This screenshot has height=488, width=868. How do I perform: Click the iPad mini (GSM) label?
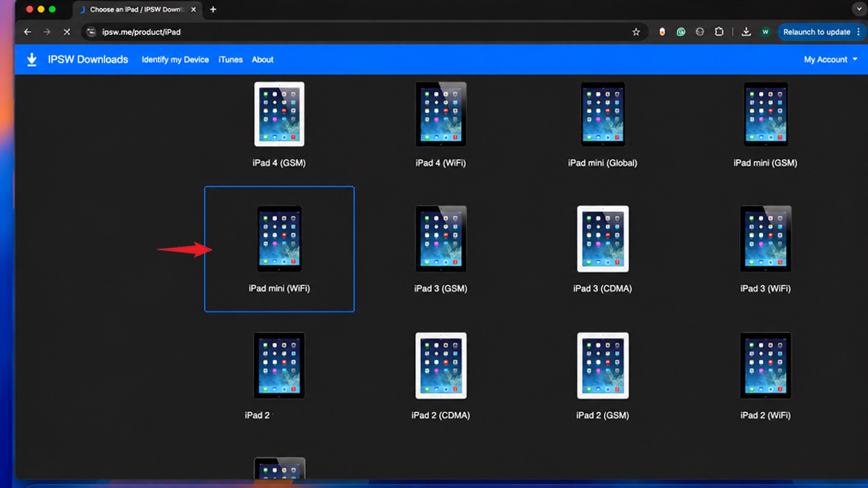pyautogui.click(x=765, y=163)
